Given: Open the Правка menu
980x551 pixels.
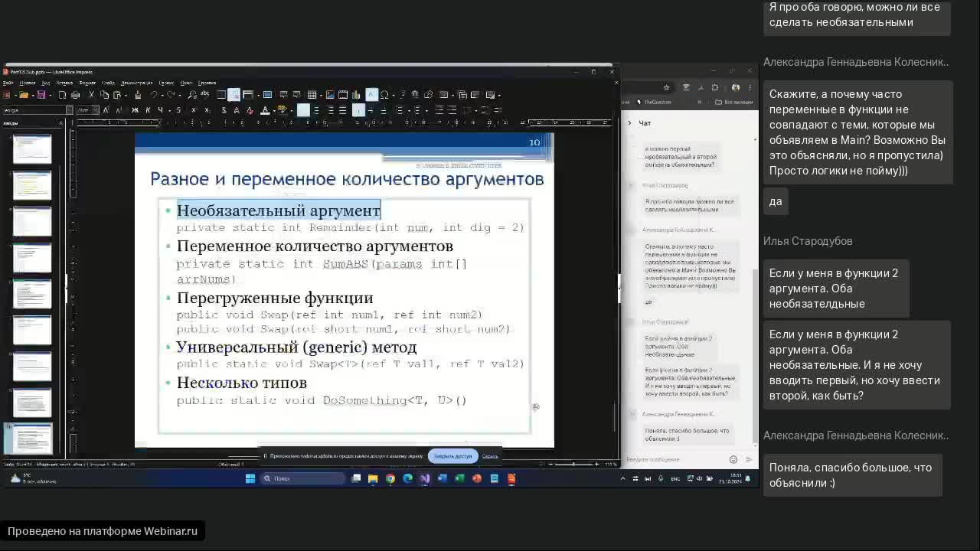Looking at the screenshot, I should pyautogui.click(x=28, y=83).
